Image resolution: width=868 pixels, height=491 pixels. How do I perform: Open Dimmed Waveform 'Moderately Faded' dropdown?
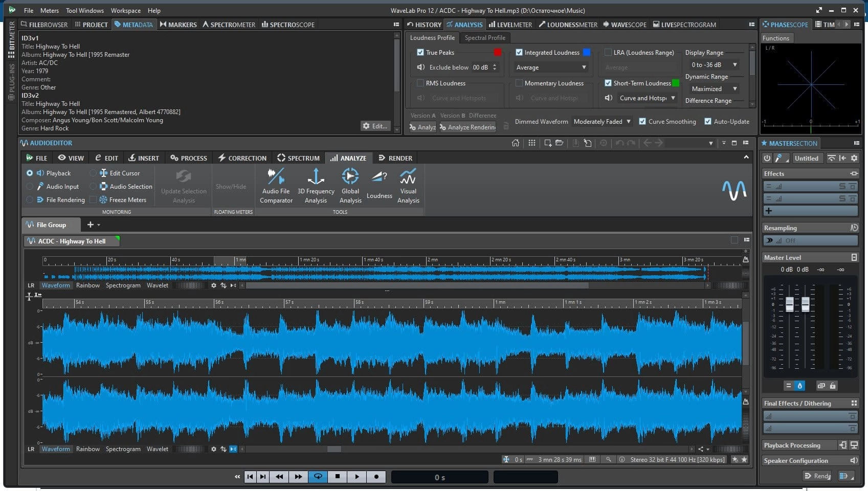click(x=603, y=122)
